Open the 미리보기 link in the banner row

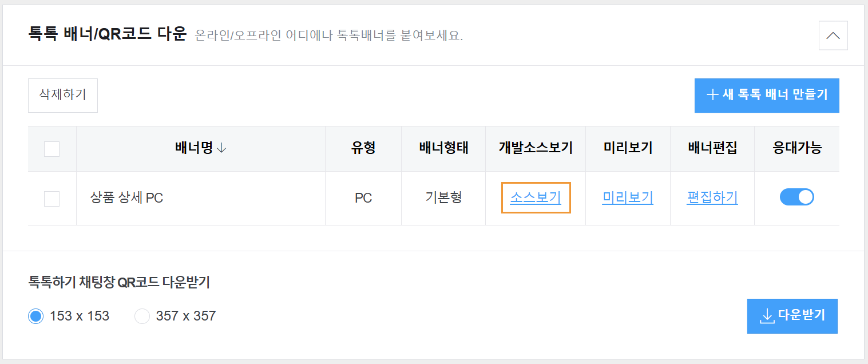click(x=628, y=197)
